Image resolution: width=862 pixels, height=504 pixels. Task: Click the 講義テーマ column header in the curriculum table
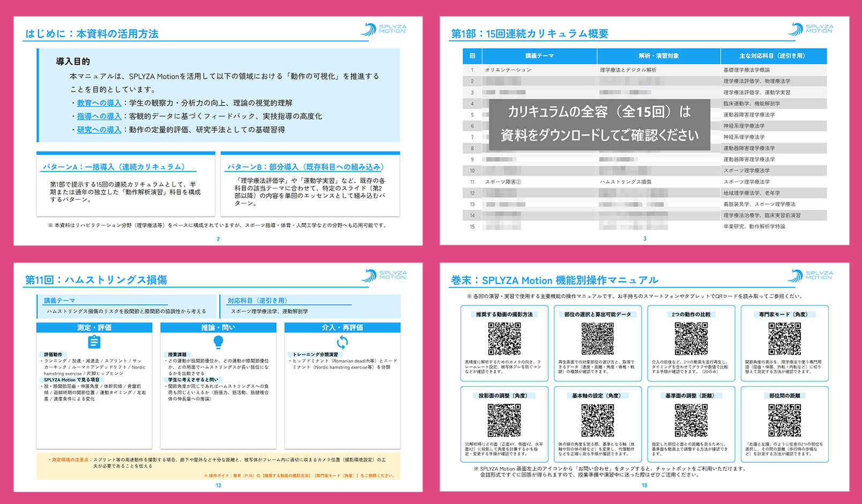pyautogui.click(x=539, y=56)
